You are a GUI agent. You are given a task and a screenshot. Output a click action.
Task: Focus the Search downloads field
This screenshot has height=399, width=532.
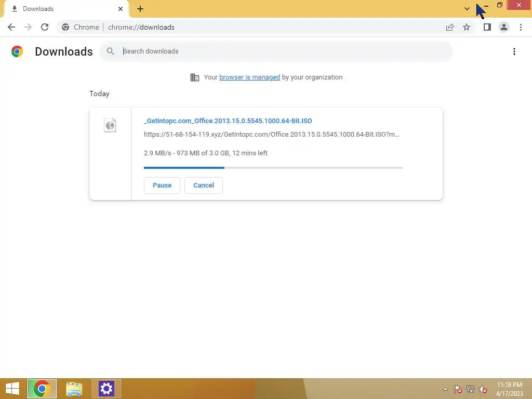(x=276, y=51)
